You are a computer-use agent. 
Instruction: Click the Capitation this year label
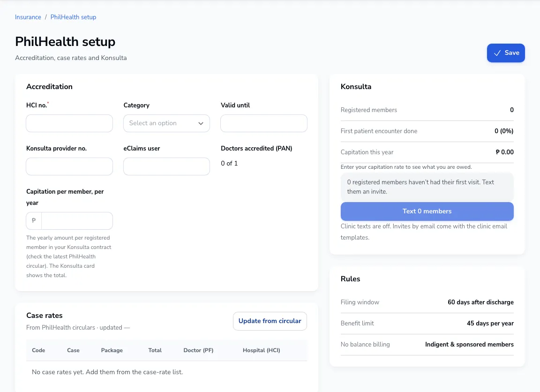(x=367, y=152)
